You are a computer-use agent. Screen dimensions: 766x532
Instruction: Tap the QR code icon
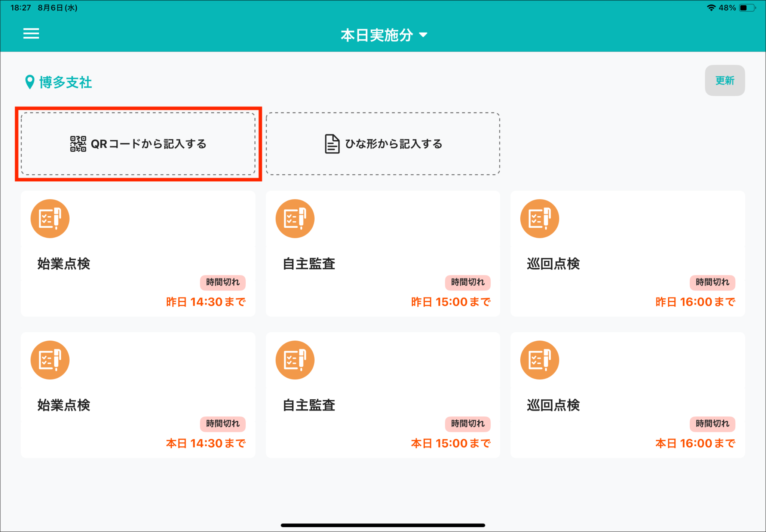point(78,144)
